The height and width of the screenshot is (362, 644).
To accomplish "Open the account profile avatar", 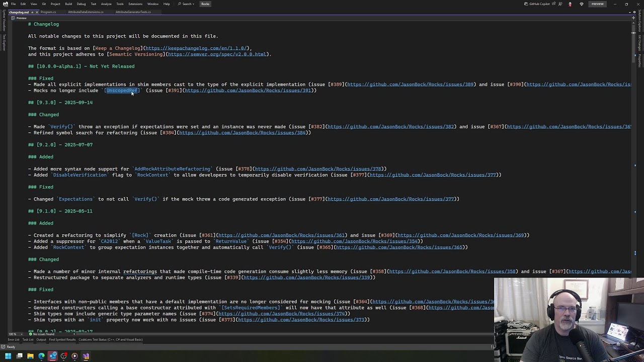I will 570,4.
